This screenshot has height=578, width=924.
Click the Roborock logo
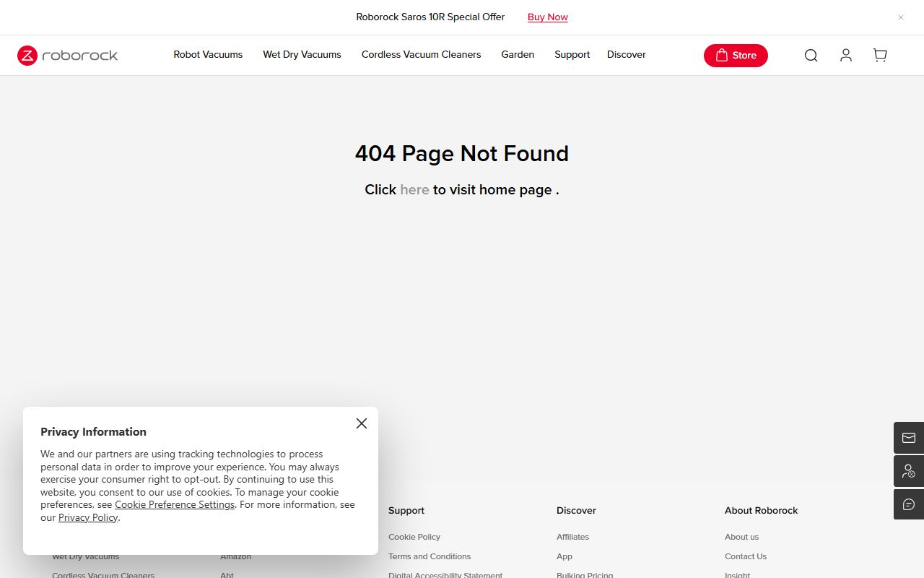pyautogui.click(x=67, y=56)
